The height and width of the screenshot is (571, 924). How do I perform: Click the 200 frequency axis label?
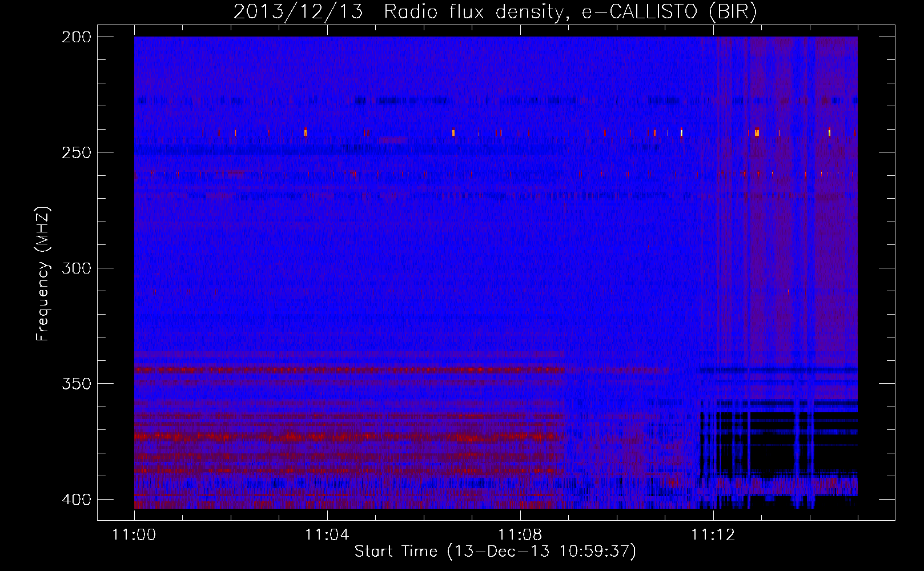pyautogui.click(x=76, y=37)
